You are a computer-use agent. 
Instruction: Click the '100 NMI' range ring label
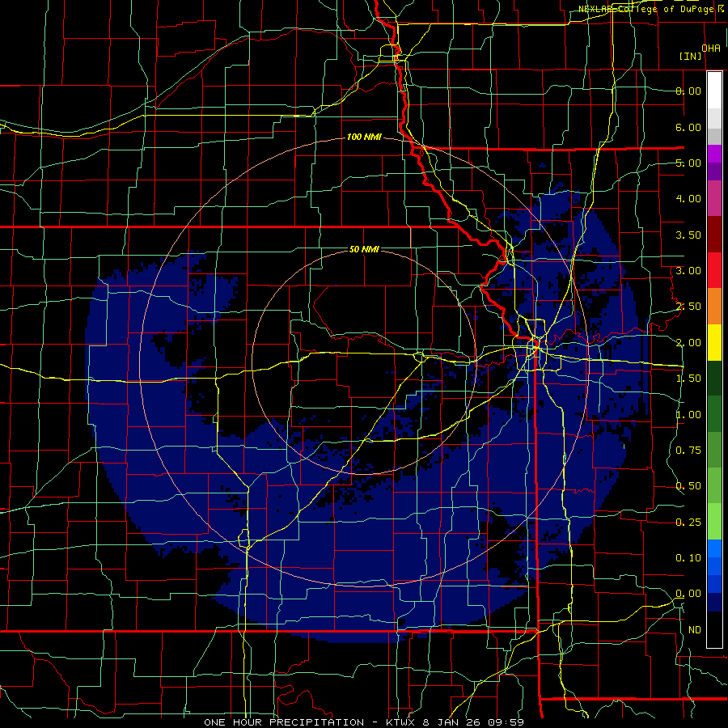click(x=365, y=137)
